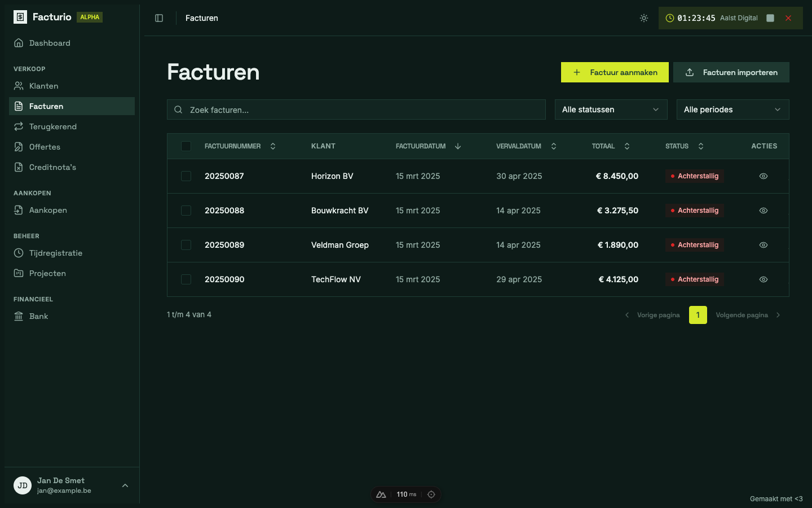Click Factuur aanmaken button
The image size is (812, 508).
click(x=615, y=72)
